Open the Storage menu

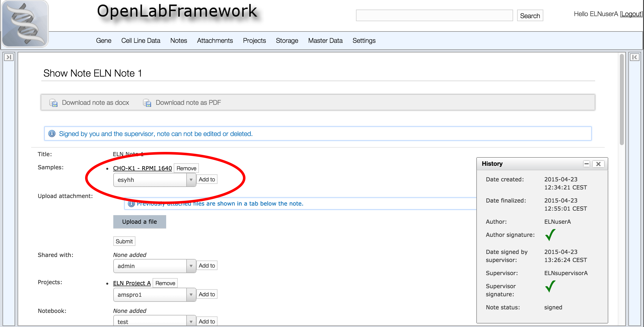287,41
